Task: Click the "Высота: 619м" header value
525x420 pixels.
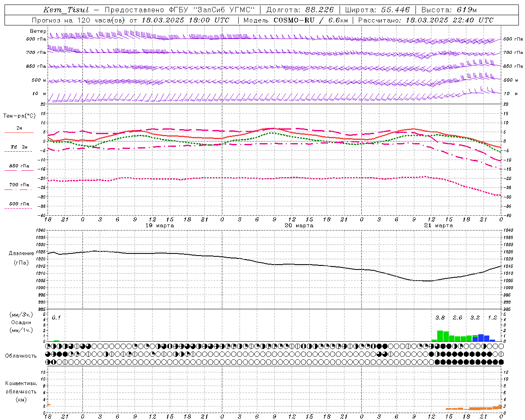Action: point(449,10)
